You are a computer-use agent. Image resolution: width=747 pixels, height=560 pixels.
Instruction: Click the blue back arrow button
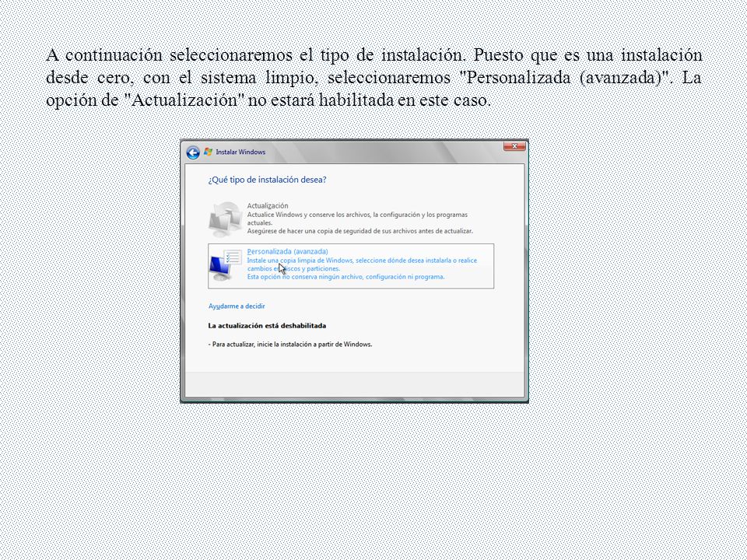(193, 152)
